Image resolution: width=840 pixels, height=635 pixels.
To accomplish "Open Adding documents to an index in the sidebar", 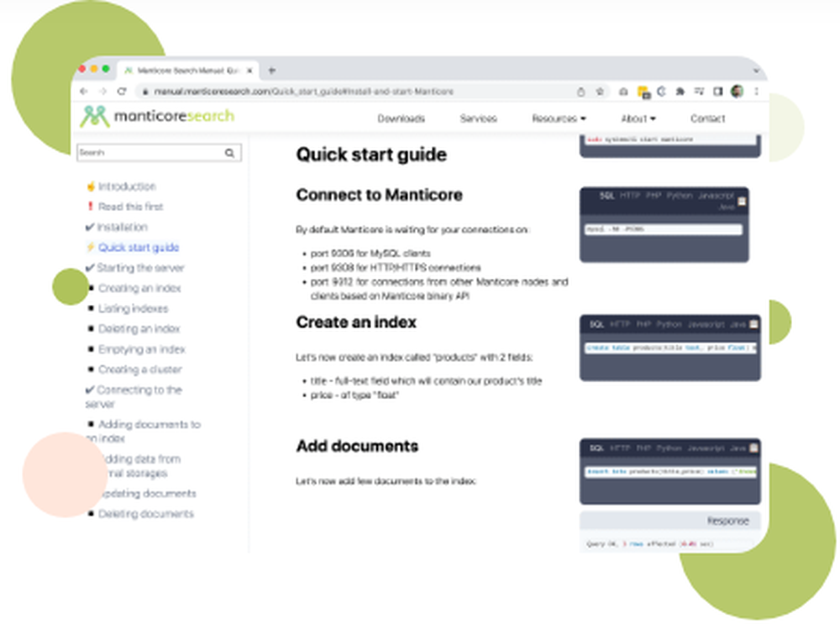I will [x=144, y=431].
